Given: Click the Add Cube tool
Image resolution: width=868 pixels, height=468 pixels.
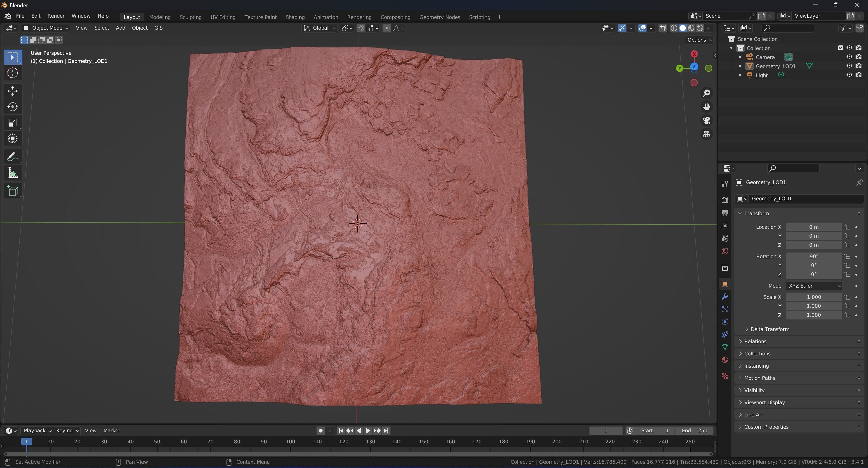Looking at the screenshot, I should click(x=13, y=191).
